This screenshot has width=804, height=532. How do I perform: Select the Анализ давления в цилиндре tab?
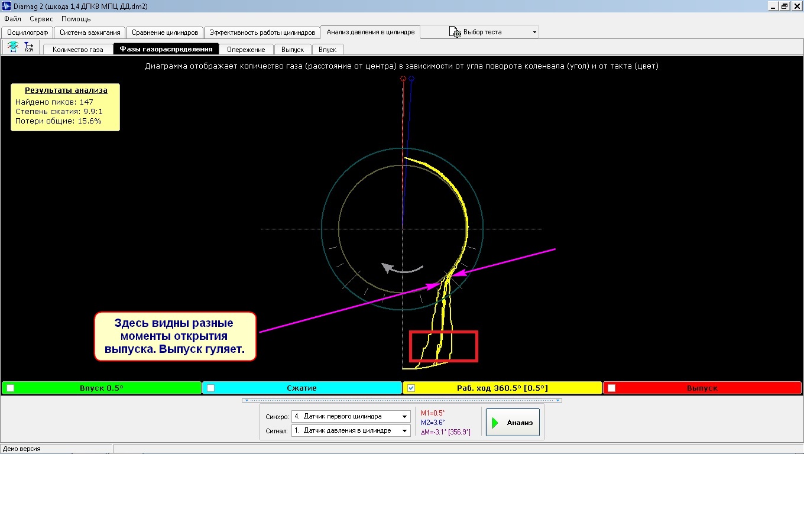pos(371,32)
